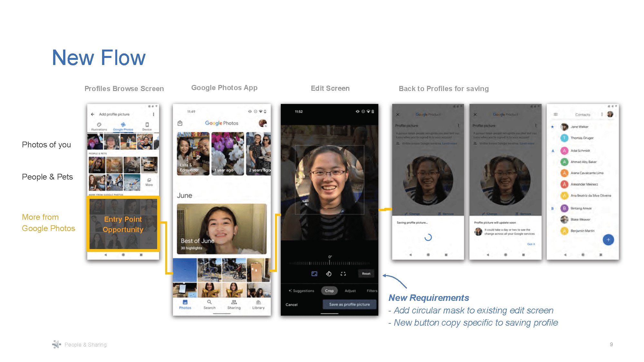Tap the back arrow on Add profile picture screen
The image size is (644, 362).
93,114
